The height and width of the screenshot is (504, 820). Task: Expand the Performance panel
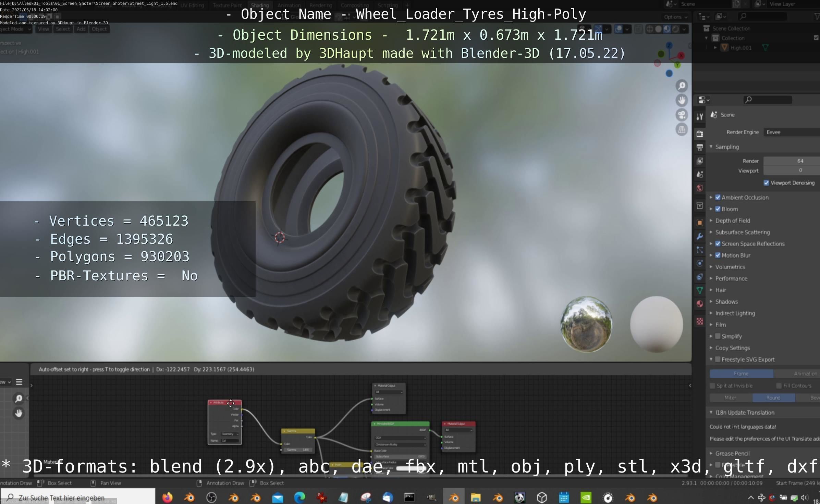[711, 278]
